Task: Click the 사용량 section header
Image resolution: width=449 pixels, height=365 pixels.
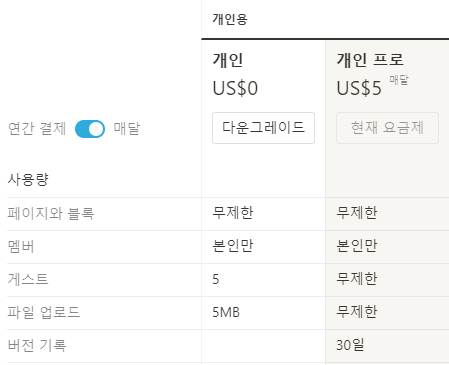Action: [x=28, y=180]
